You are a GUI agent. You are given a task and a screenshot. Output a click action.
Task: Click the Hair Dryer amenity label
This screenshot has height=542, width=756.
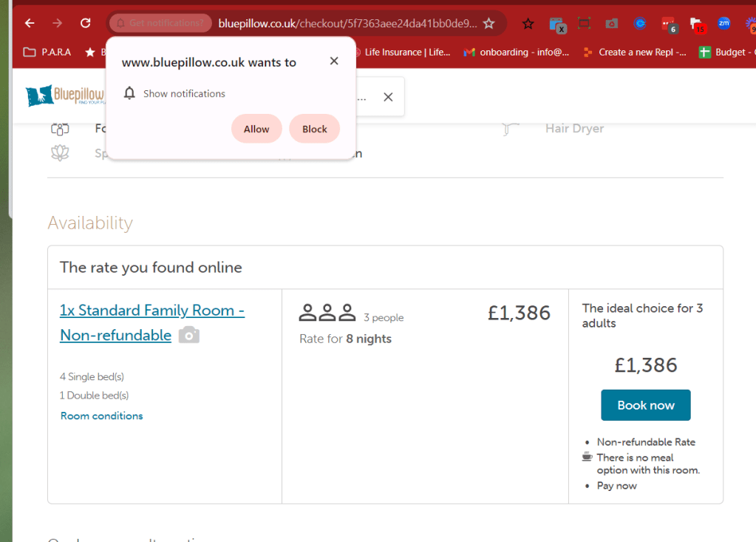(x=574, y=128)
